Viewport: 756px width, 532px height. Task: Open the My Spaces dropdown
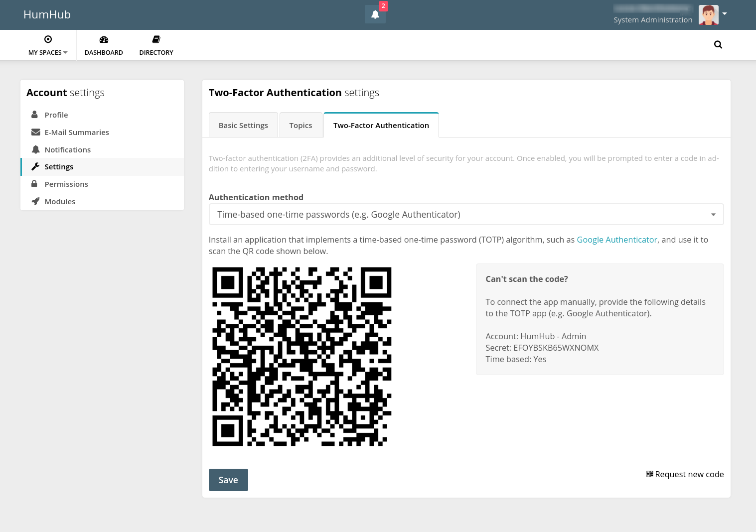(48, 45)
